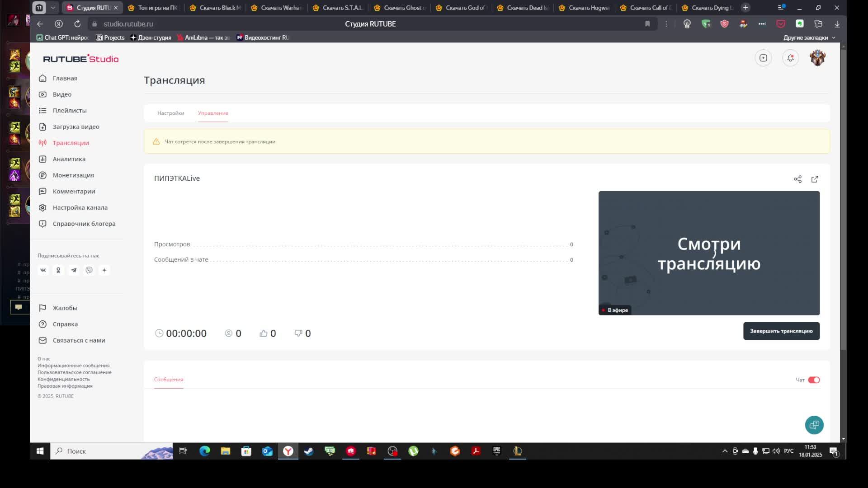
Task: Open File Explorer in taskbar
Action: point(225,451)
